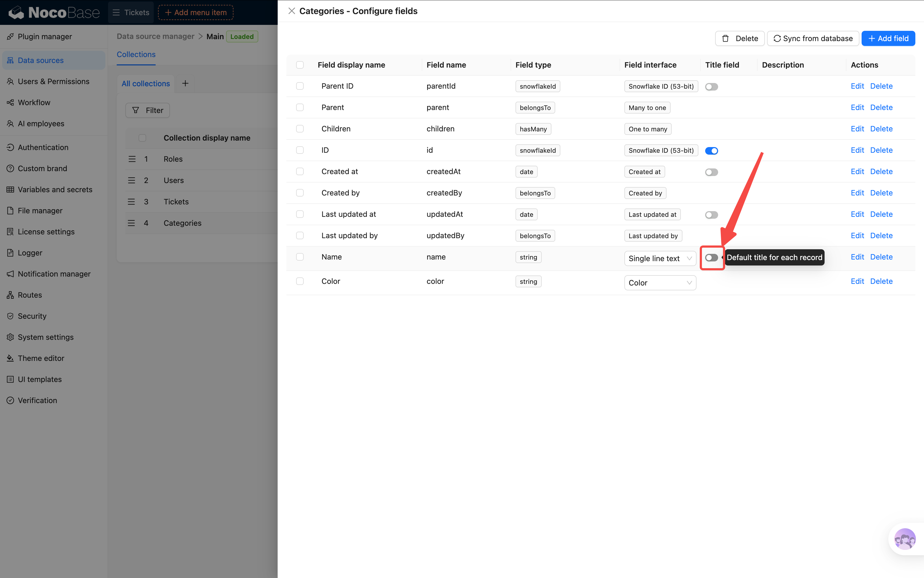Click the Security shield icon
The image size is (924, 578).
click(x=10, y=316)
